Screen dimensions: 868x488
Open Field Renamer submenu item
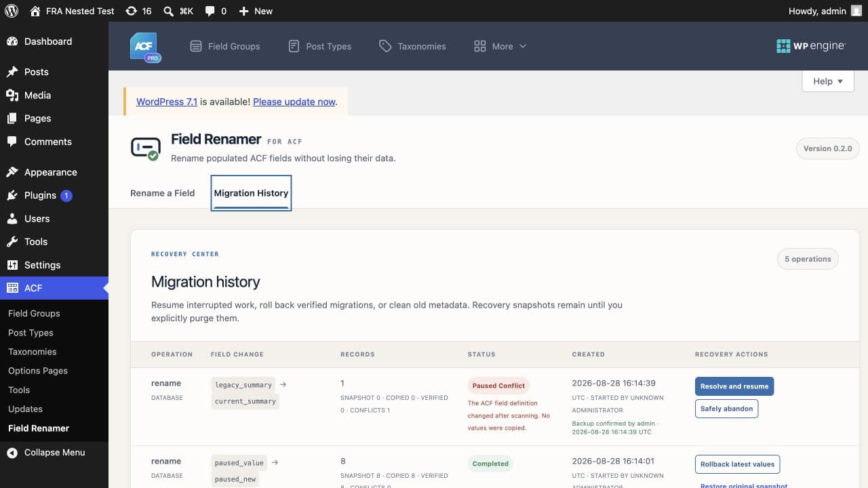[x=39, y=428]
